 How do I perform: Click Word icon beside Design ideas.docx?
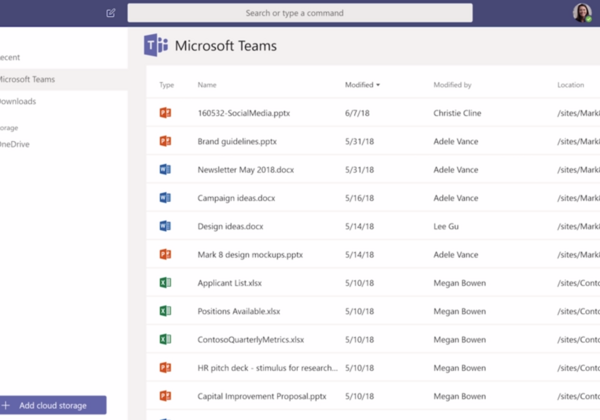click(166, 226)
